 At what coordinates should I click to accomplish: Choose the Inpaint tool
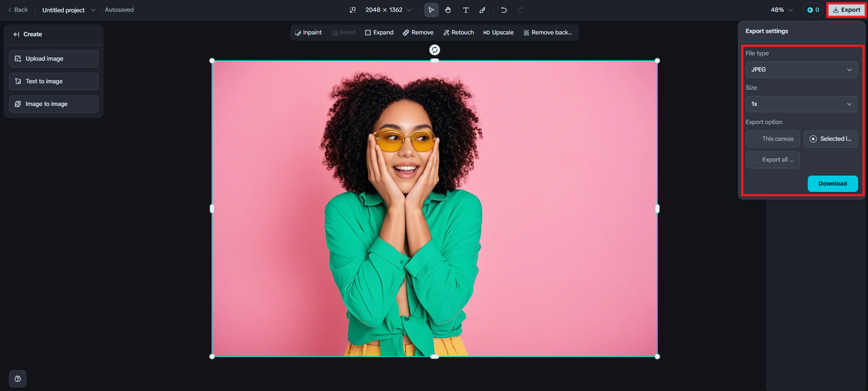(x=309, y=33)
